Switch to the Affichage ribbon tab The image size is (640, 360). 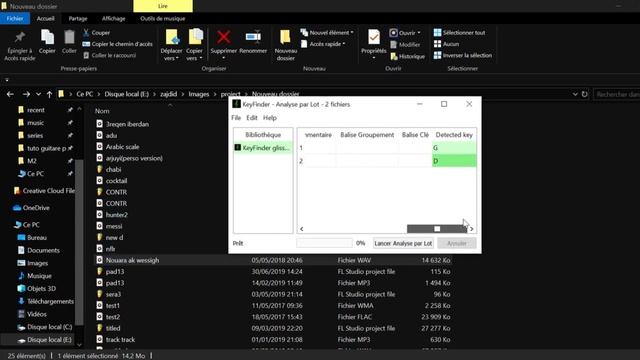(x=113, y=18)
